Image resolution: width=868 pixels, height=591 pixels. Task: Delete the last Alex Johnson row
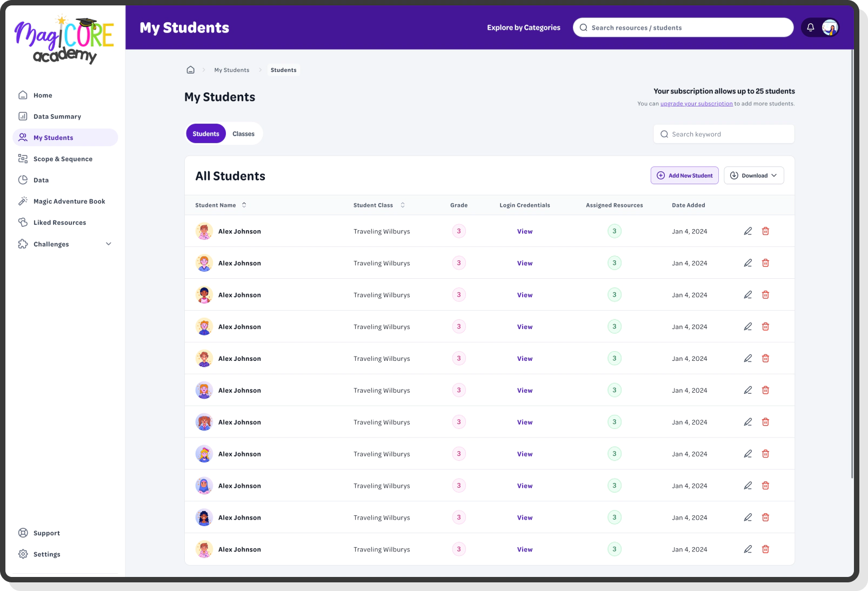click(x=766, y=549)
